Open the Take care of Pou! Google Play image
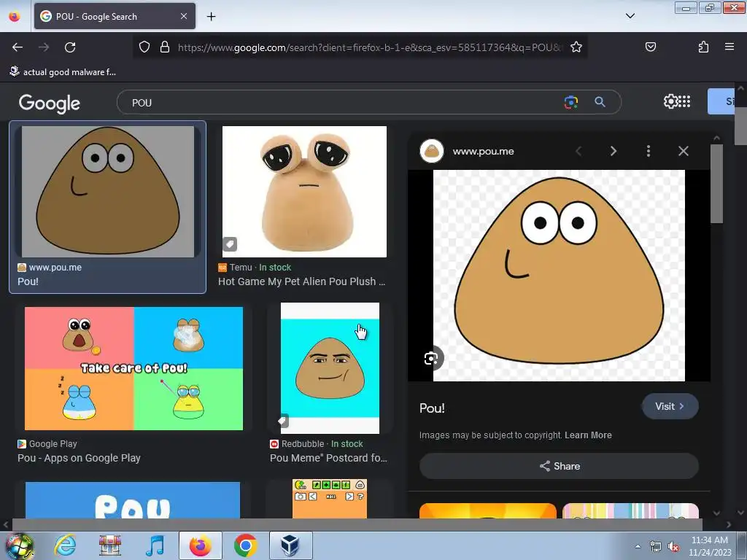Image resolution: width=747 pixels, height=560 pixels. click(134, 368)
